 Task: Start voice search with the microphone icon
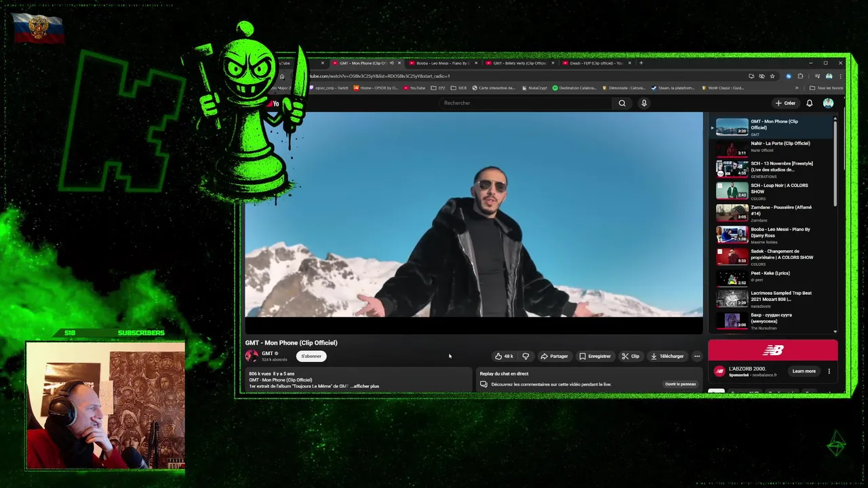click(644, 103)
